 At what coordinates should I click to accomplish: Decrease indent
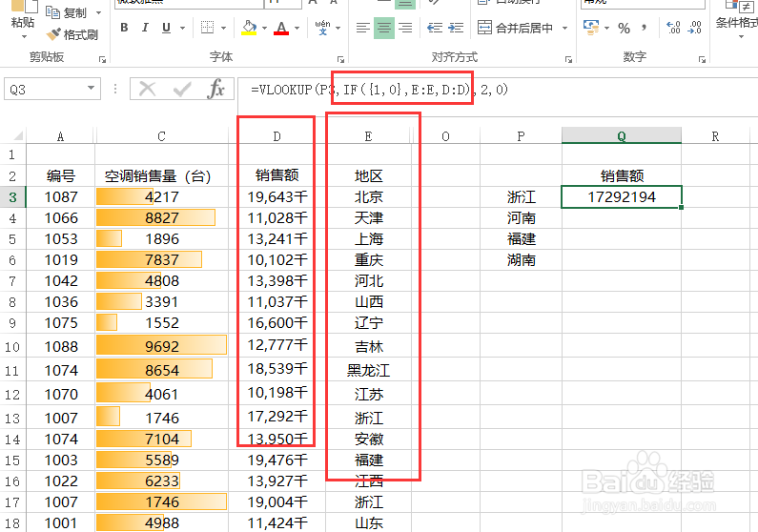(435, 28)
